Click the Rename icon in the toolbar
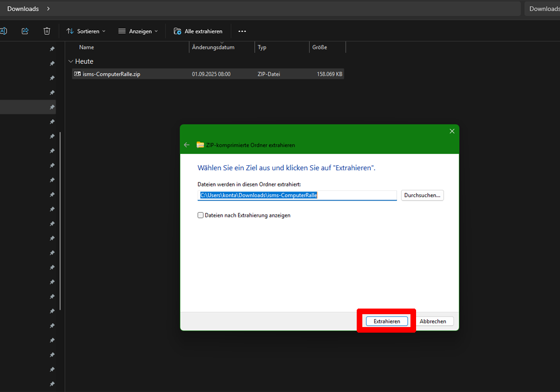The width and height of the screenshot is (560, 392). click(3, 31)
